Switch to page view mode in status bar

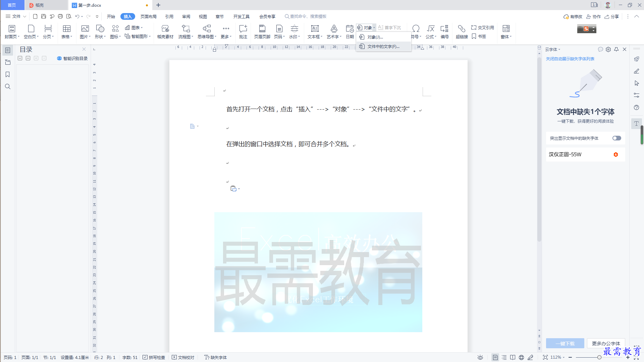[495, 357]
